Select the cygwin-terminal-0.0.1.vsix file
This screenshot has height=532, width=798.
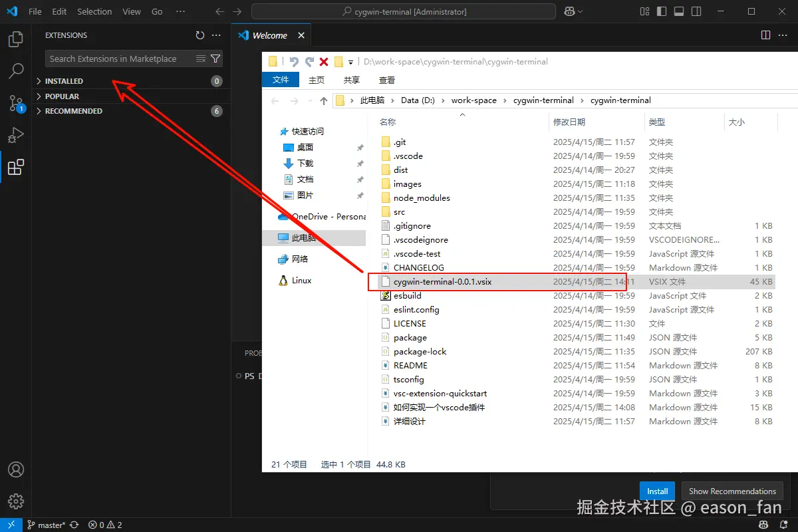[442, 282]
